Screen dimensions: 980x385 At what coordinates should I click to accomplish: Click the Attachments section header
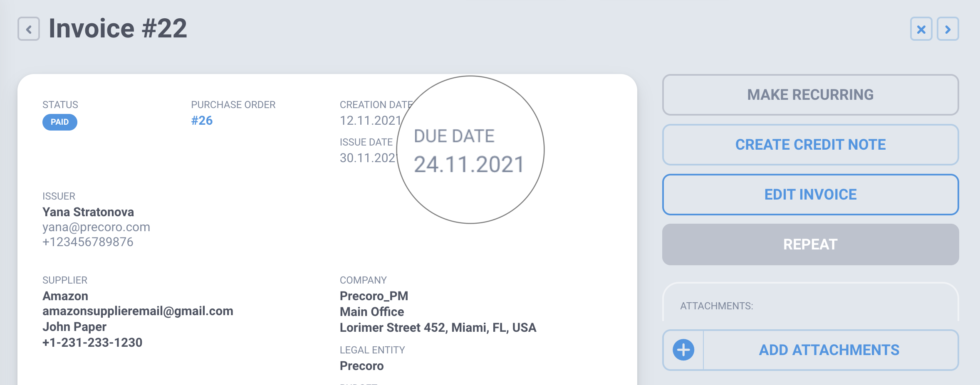click(x=716, y=306)
